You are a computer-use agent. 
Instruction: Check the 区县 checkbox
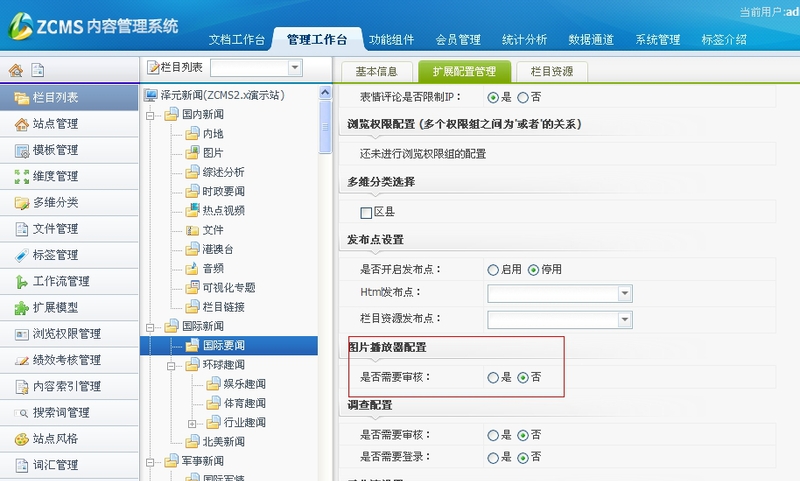click(x=366, y=212)
